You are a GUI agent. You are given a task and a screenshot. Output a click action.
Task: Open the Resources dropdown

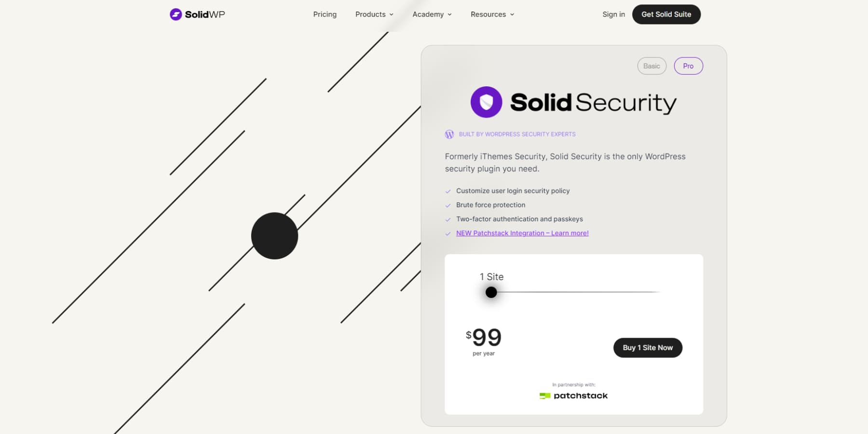coord(492,14)
